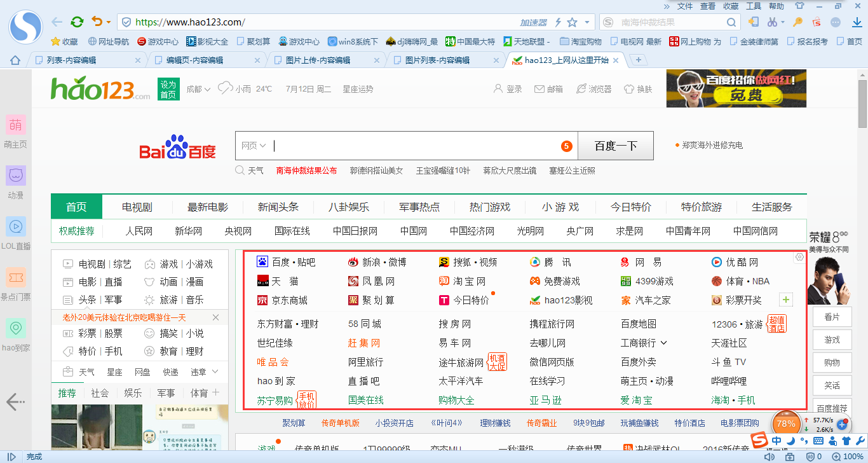868x463 pixels.
Task: Open the 成都 city selector dropdown
Action: pyautogui.click(x=198, y=89)
